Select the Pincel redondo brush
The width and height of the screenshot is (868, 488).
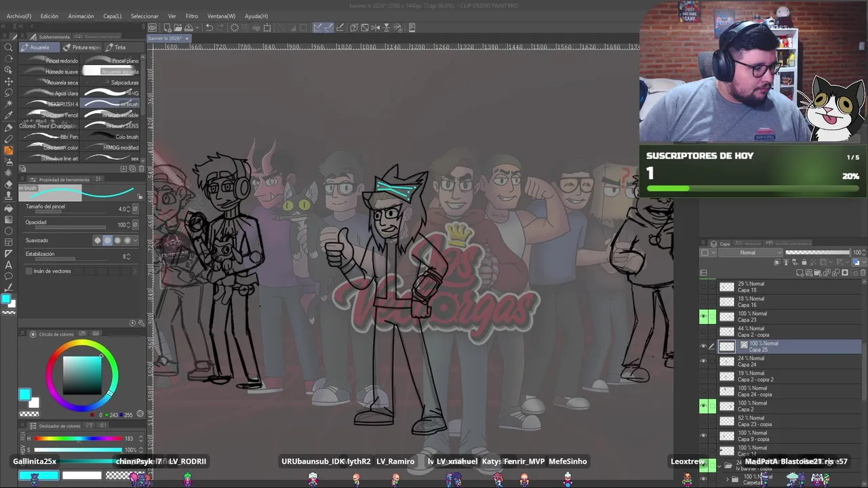50,61
